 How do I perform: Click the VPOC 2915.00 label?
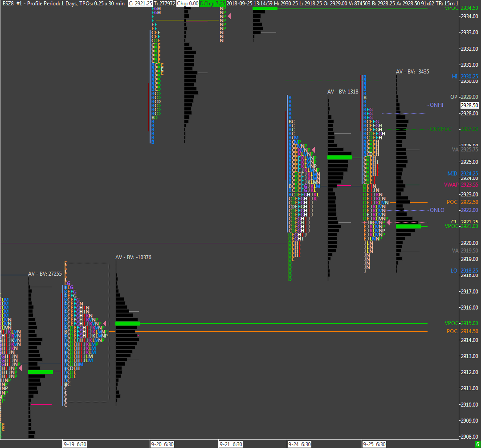461,323
